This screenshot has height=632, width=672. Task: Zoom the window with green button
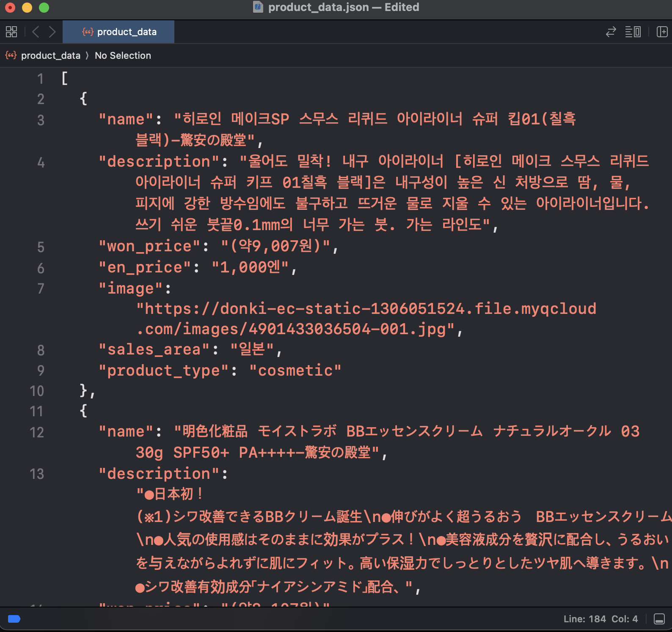point(44,8)
